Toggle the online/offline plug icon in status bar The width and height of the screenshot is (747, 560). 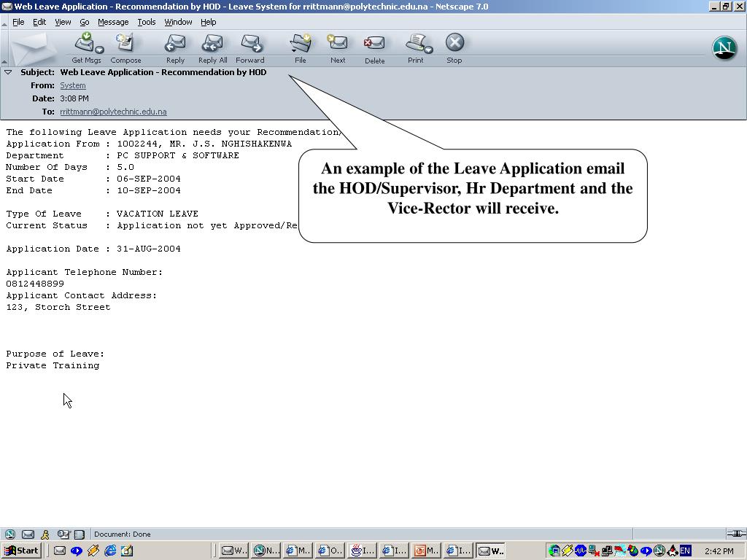point(736,534)
